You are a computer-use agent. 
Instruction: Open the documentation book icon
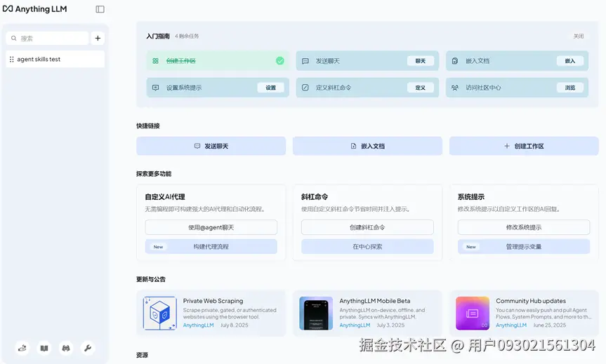click(44, 348)
